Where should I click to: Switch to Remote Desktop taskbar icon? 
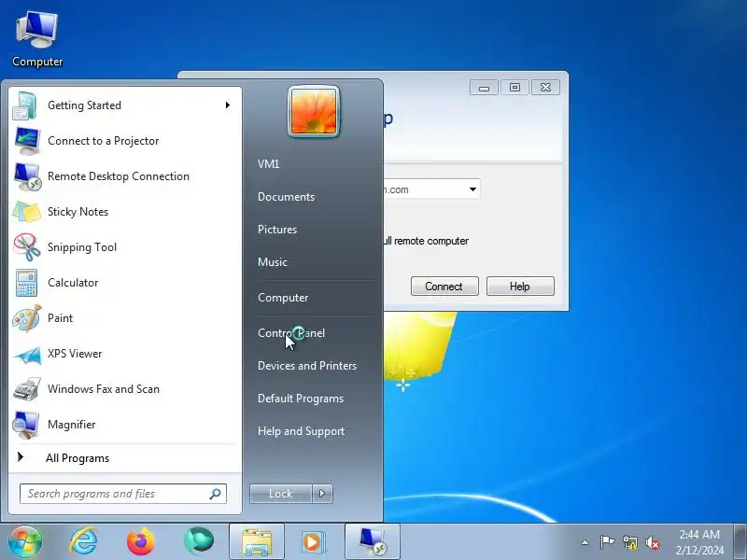(372, 542)
